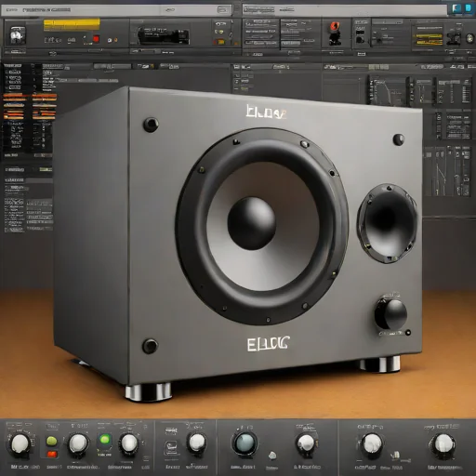Click the white knob right of the gem icon

[306, 443]
